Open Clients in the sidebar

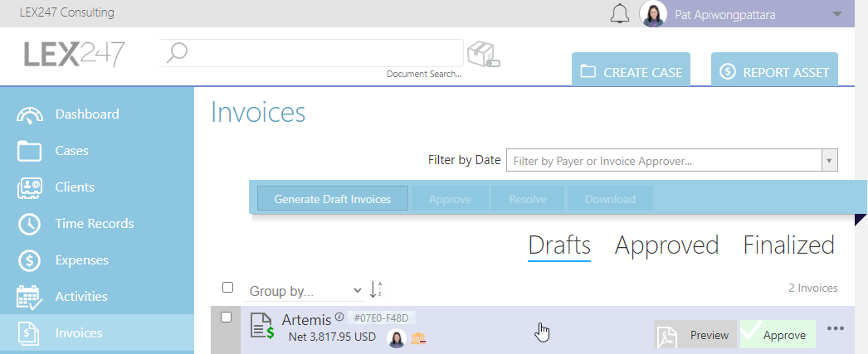pos(97,187)
